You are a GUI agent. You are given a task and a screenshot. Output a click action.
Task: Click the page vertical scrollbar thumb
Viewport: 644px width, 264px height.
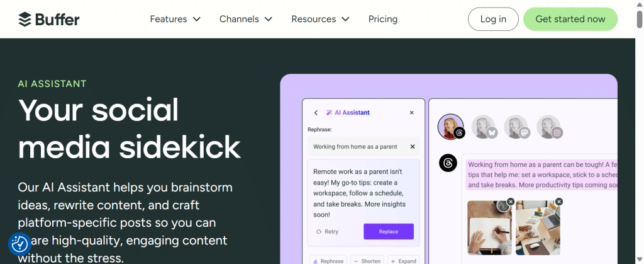(640, 20)
